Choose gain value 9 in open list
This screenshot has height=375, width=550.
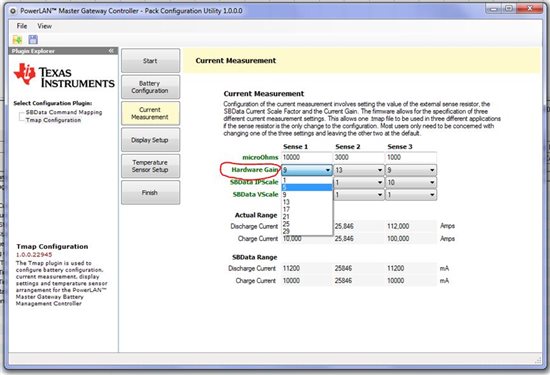(307, 195)
